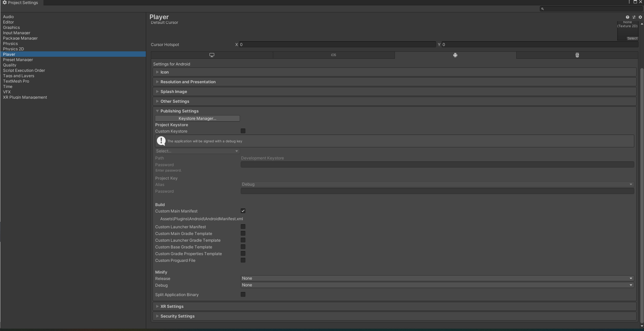
Task: Switch to the Standalone desktop platform tab
Action: pos(212,55)
